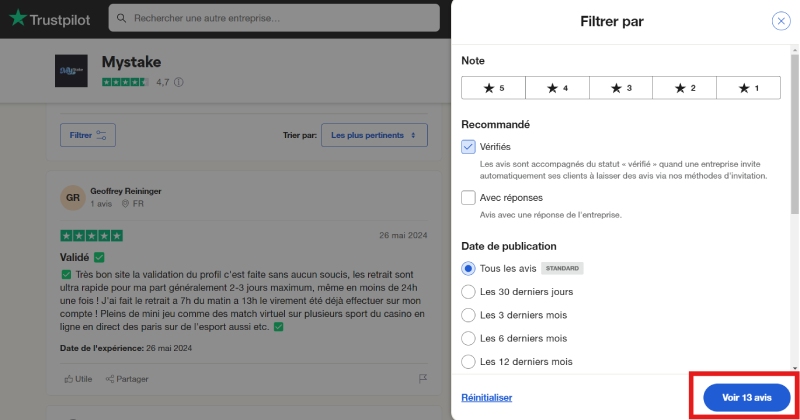800x420 pixels.
Task: Flag Geoffrey Reininger's review
Action: 422,379
